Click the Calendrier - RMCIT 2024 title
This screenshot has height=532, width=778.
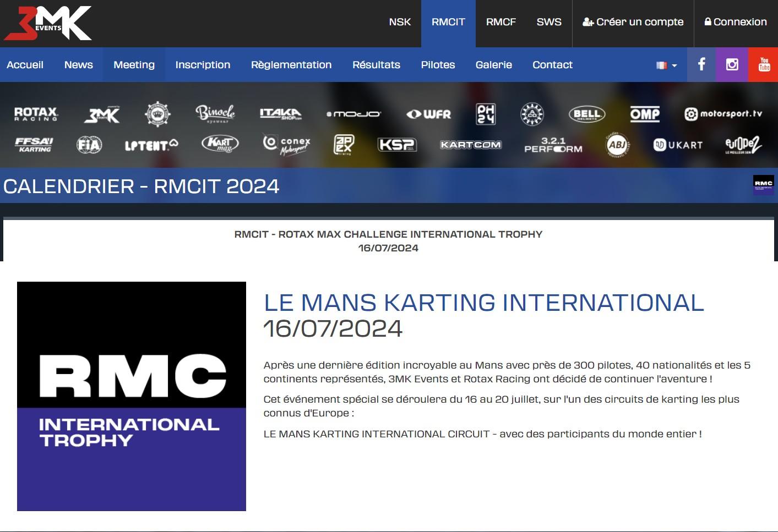[x=142, y=187]
